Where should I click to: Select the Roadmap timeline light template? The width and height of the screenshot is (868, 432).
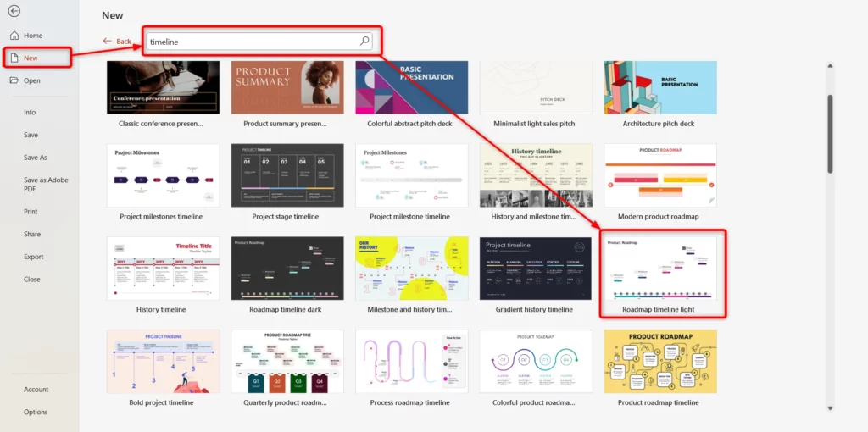point(659,269)
